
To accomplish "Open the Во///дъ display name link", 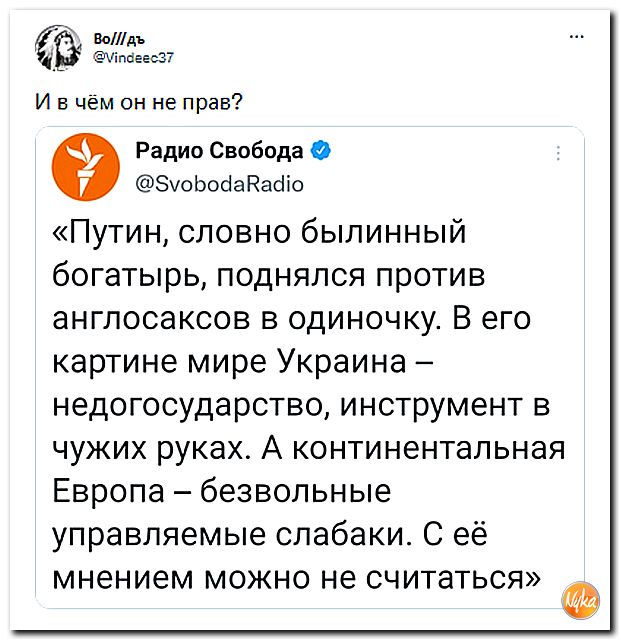I will [x=119, y=39].
